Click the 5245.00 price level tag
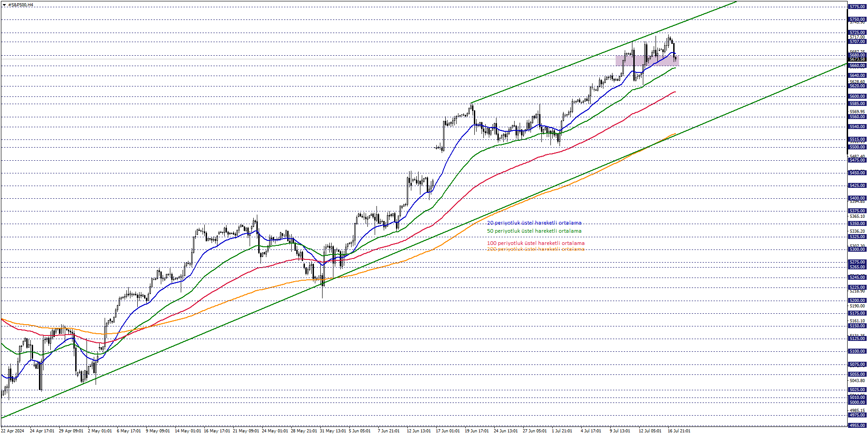The height and width of the screenshot is (436, 868). (x=857, y=278)
